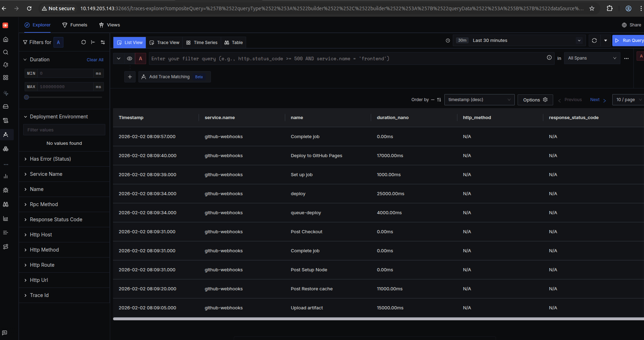Click the sidebar three-dots more icon

coord(6,165)
